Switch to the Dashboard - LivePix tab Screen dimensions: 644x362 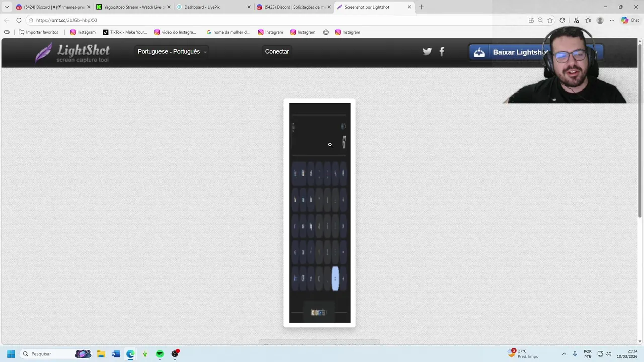coord(214,7)
